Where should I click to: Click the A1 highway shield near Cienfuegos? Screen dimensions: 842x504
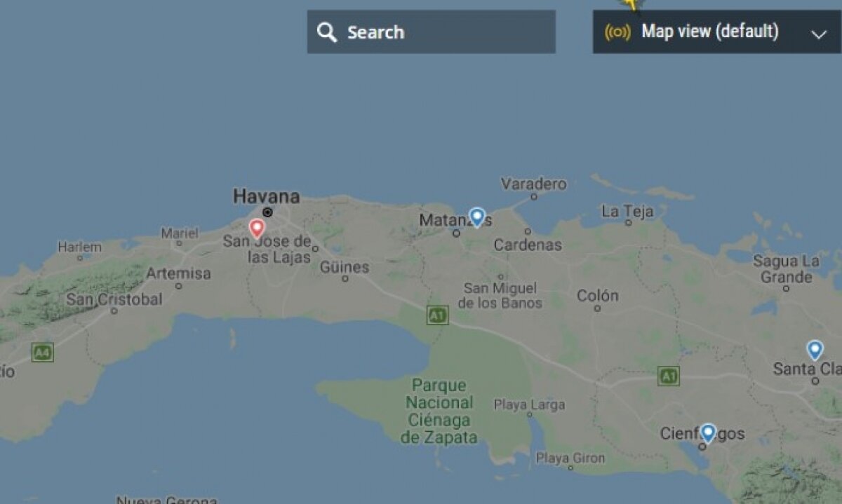coord(669,376)
